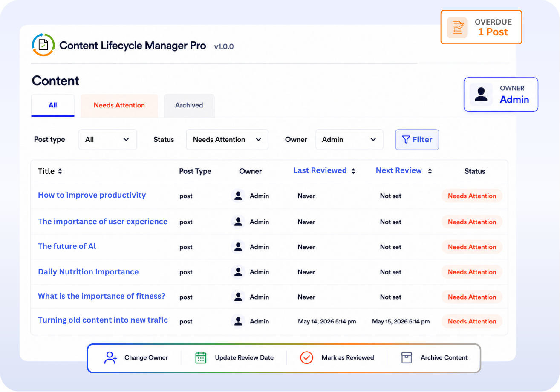Image resolution: width=560 pixels, height=392 pixels.
Task: Switch to the Needs Attention tab
Action: coord(119,106)
